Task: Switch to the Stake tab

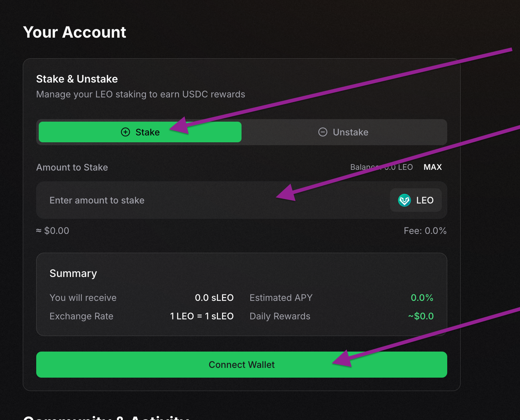Action: 140,132
